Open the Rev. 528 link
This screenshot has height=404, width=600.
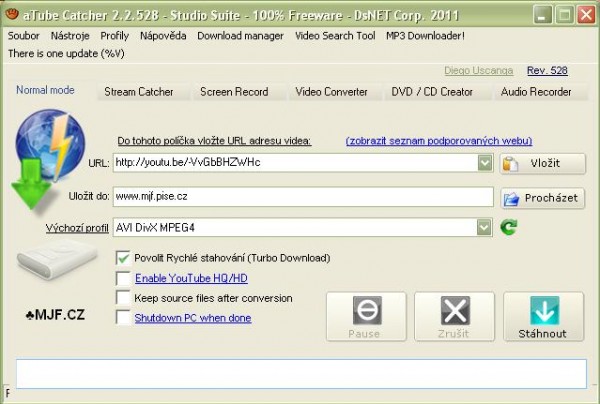tap(547, 71)
